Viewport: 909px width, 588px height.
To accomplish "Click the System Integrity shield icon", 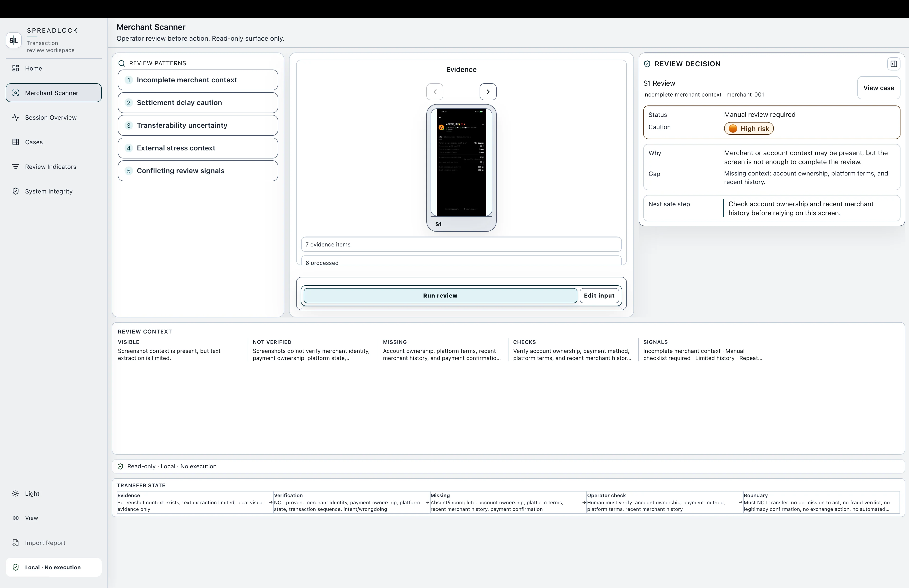I will (16, 191).
